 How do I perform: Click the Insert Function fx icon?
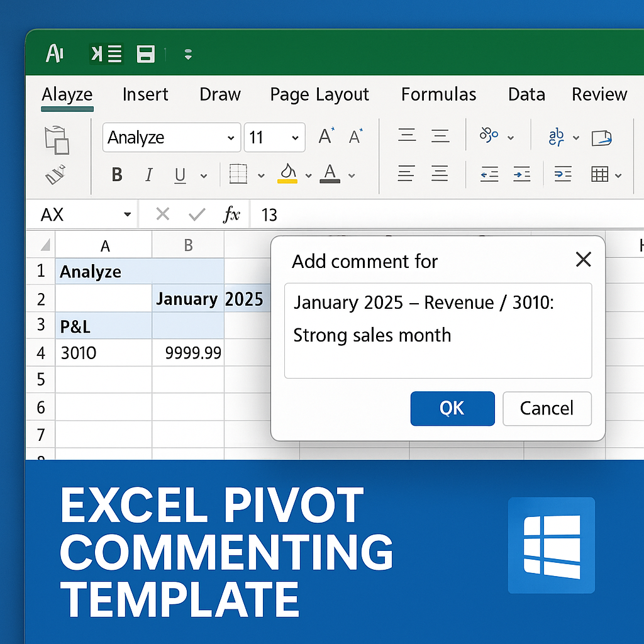(x=231, y=214)
